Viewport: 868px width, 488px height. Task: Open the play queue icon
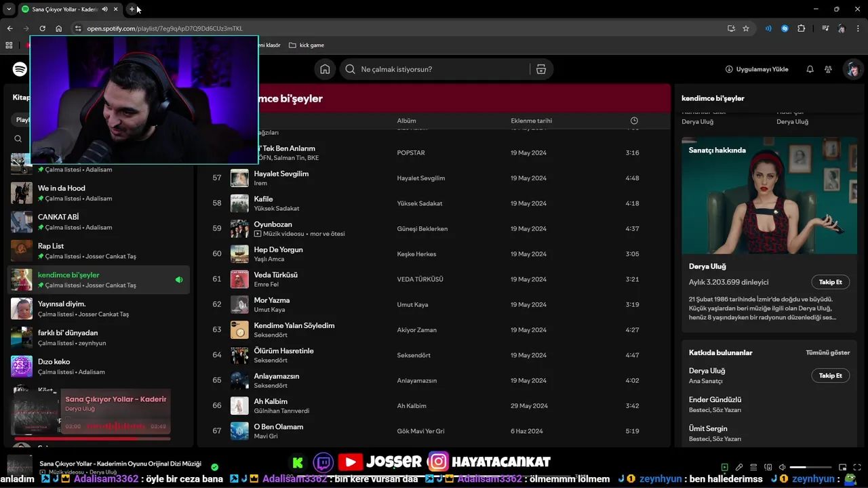[753, 467]
